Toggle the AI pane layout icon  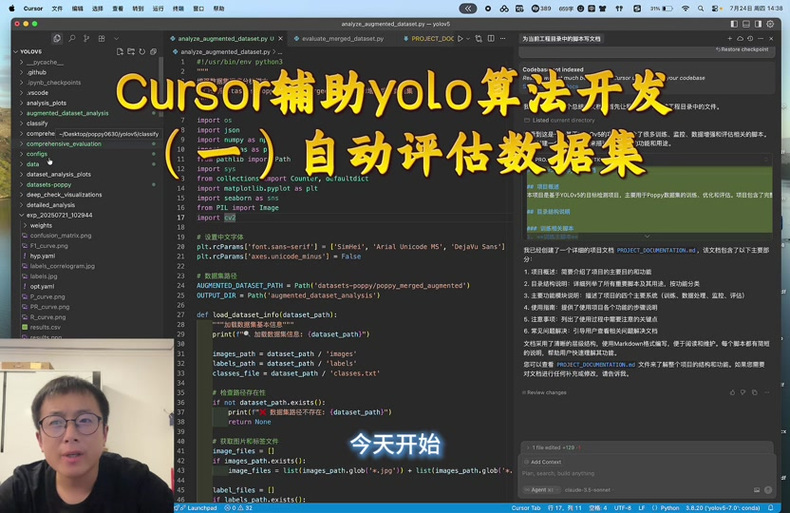coord(758,24)
